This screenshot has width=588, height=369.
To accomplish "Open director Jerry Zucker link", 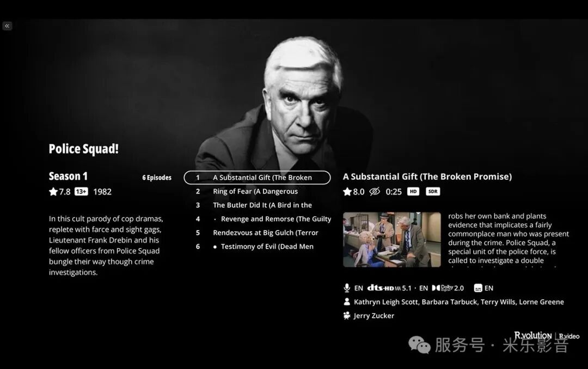I will click(374, 316).
